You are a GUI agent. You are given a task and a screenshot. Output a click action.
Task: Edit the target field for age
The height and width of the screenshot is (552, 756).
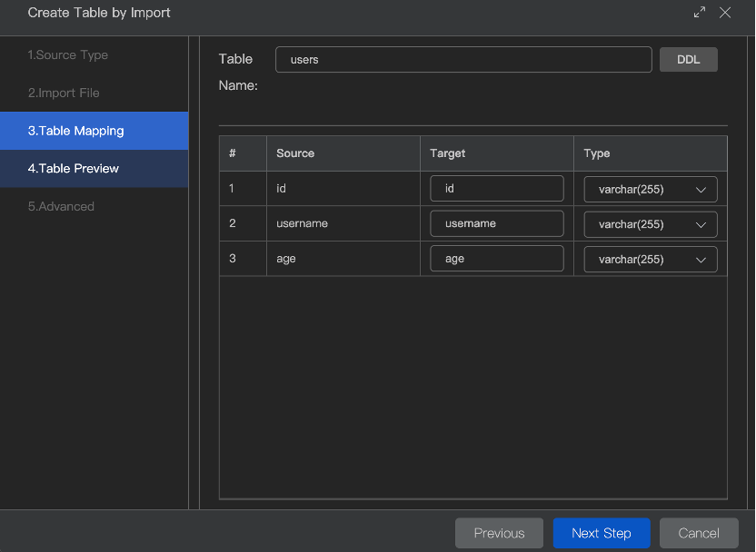[496, 259]
